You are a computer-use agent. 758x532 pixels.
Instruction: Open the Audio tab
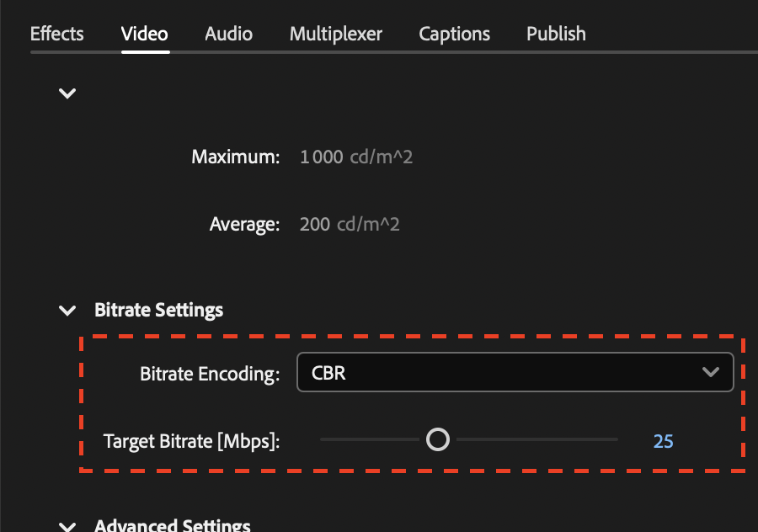pyautogui.click(x=227, y=34)
